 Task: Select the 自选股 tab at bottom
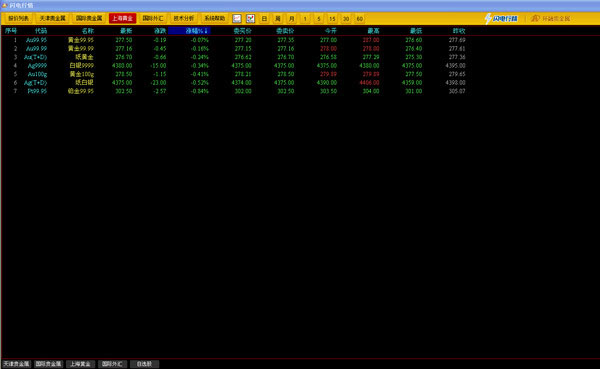144,364
